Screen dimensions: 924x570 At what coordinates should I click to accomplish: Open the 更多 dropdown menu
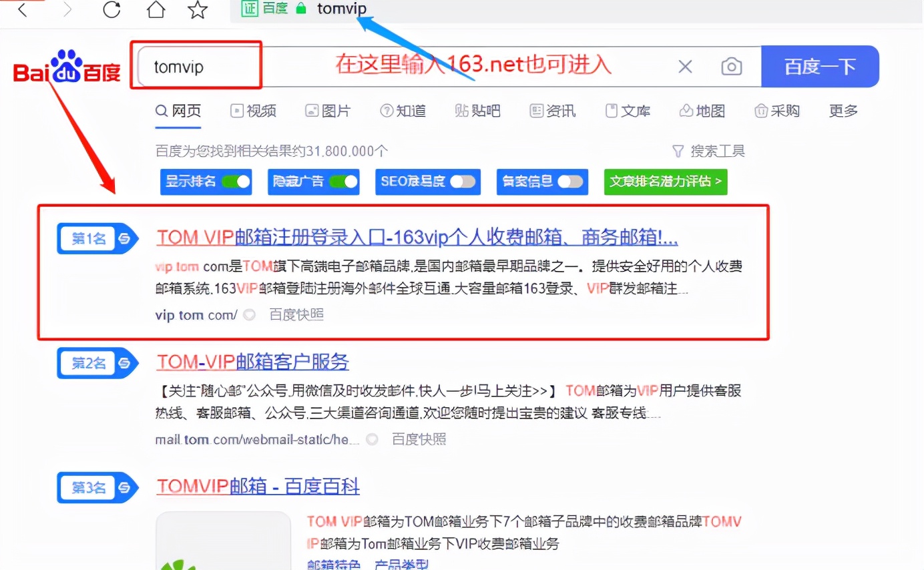coord(843,111)
